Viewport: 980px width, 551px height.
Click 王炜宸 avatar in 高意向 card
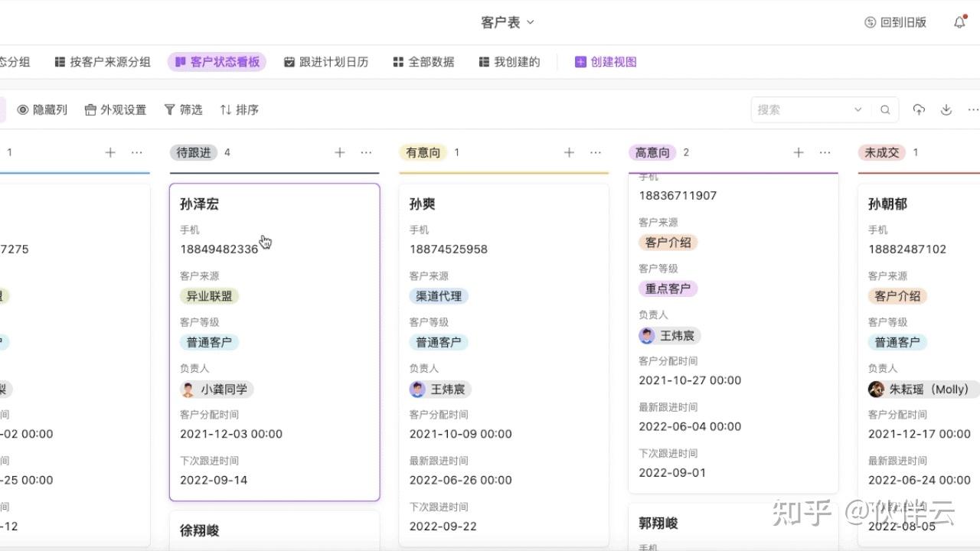647,336
